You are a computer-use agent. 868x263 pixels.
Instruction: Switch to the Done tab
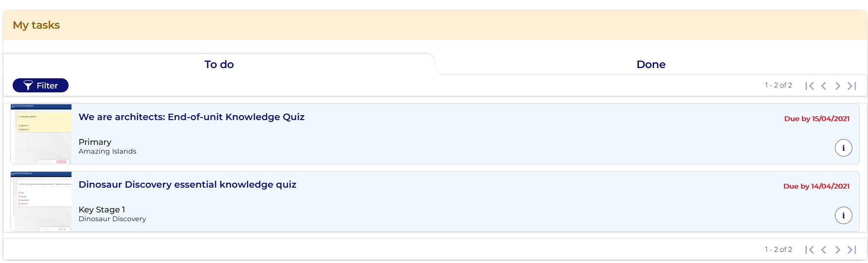coord(651,64)
